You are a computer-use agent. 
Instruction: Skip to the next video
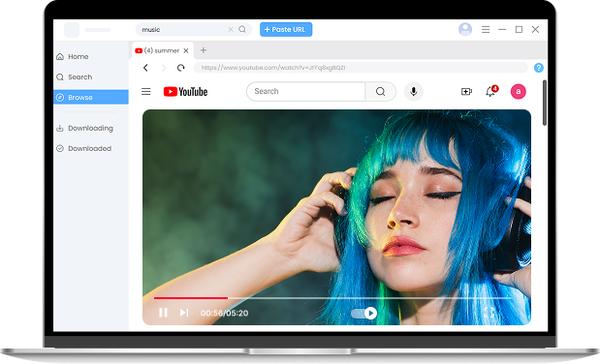(184, 313)
